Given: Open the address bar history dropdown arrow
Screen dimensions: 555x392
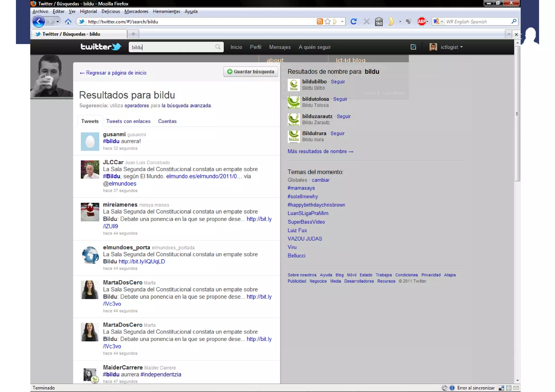Looking at the screenshot, I should 342,22.
